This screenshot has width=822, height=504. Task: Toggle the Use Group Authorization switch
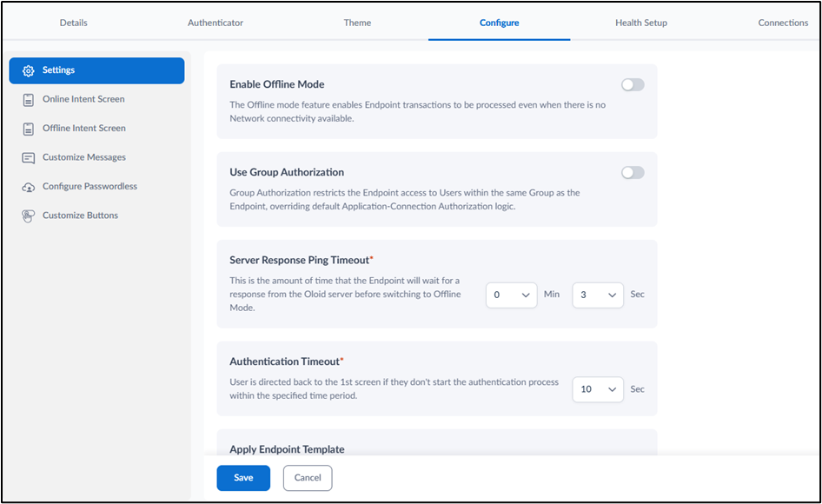pyautogui.click(x=633, y=173)
